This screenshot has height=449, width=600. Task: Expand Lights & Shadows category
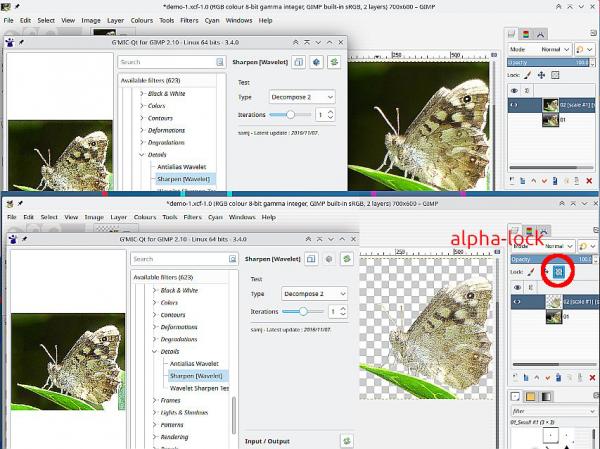tap(154, 413)
